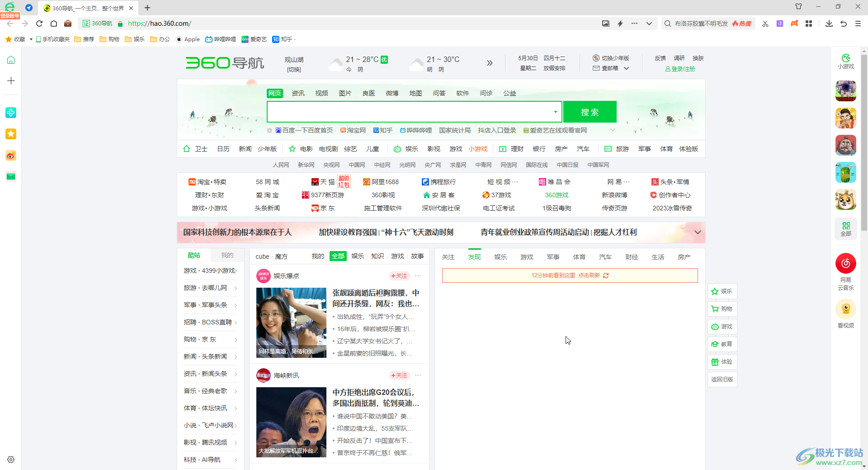The image size is (868, 470).
Task: Open the 哔哩哔哩 bookmark
Action: (x=221, y=39)
